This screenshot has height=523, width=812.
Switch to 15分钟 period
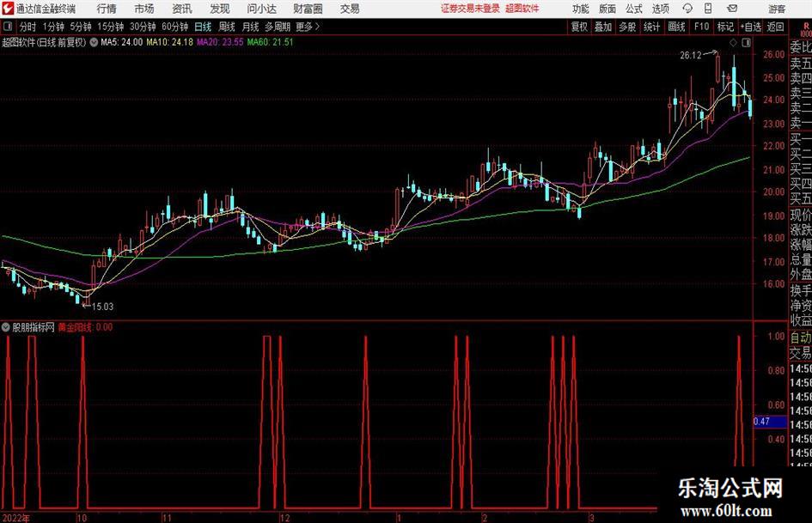[x=111, y=27]
